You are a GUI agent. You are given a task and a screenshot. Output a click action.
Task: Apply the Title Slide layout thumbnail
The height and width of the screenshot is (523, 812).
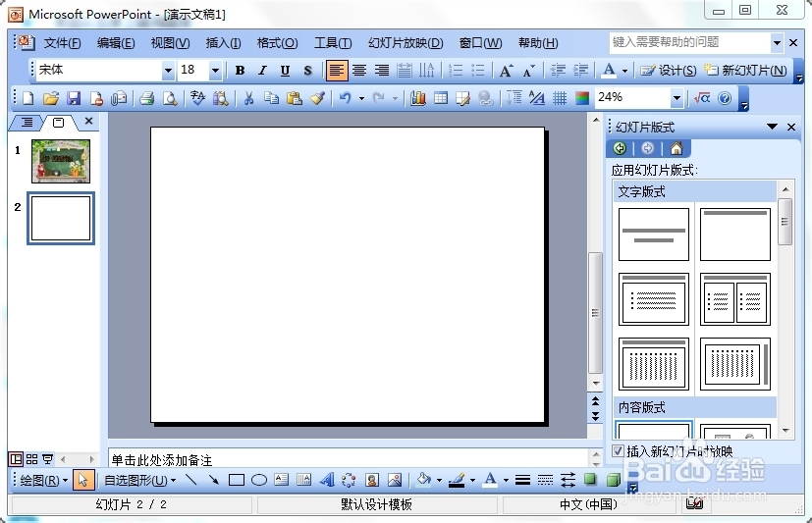coord(654,235)
